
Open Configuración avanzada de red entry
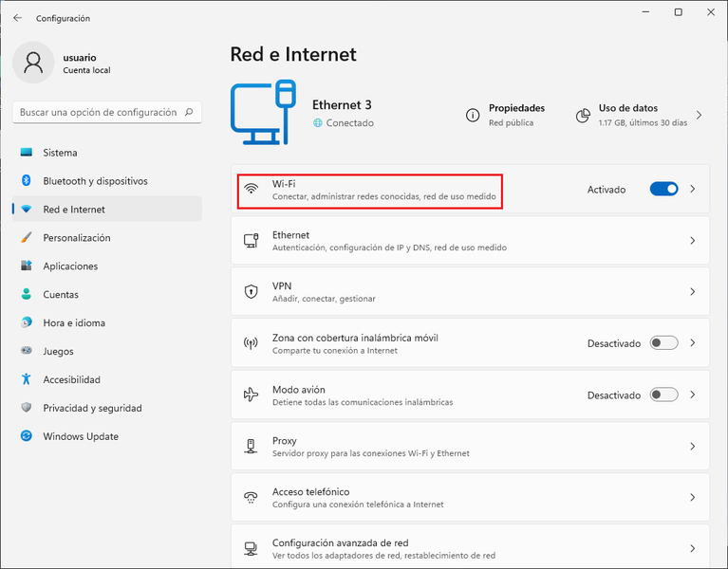point(470,546)
